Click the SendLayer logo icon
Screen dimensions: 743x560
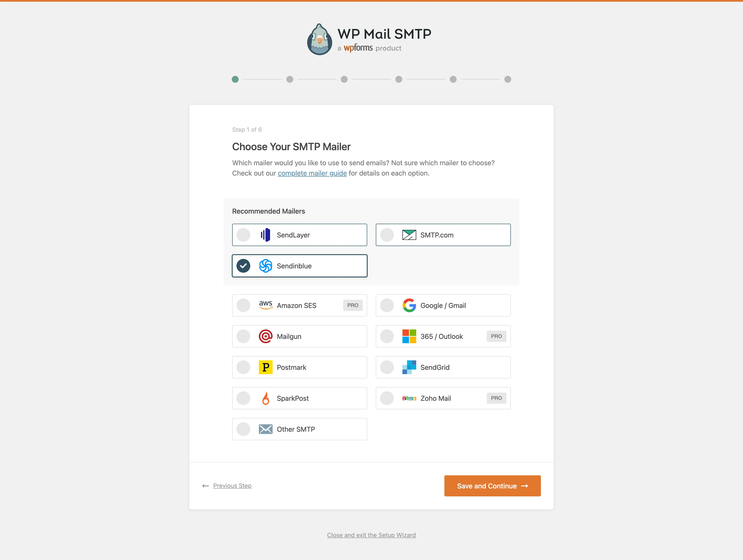(265, 235)
